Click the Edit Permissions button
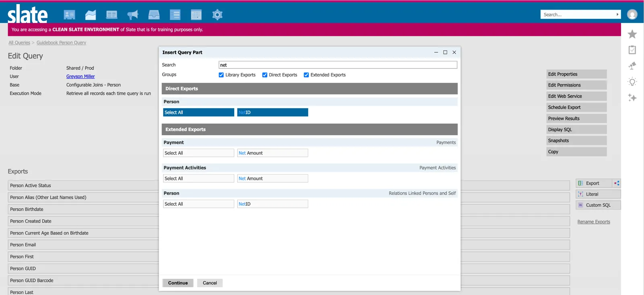The height and width of the screenshot is (295, 644). (x=576, y=85)
